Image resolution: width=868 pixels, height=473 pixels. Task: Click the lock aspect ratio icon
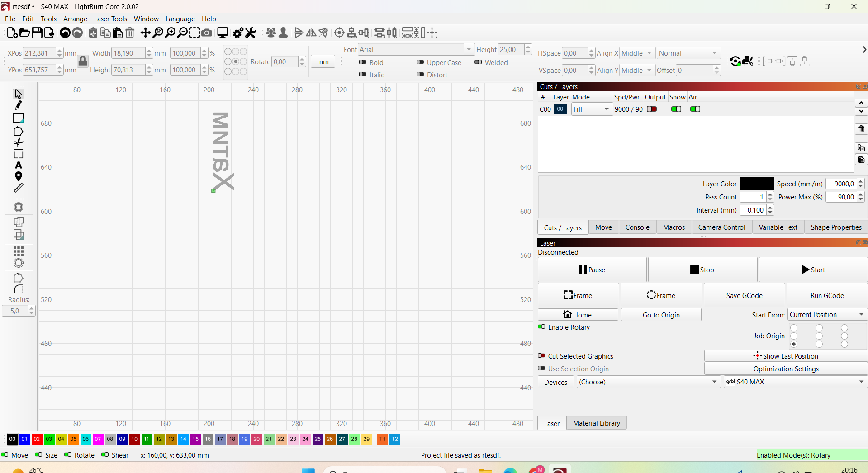click(x=83, y=61)
